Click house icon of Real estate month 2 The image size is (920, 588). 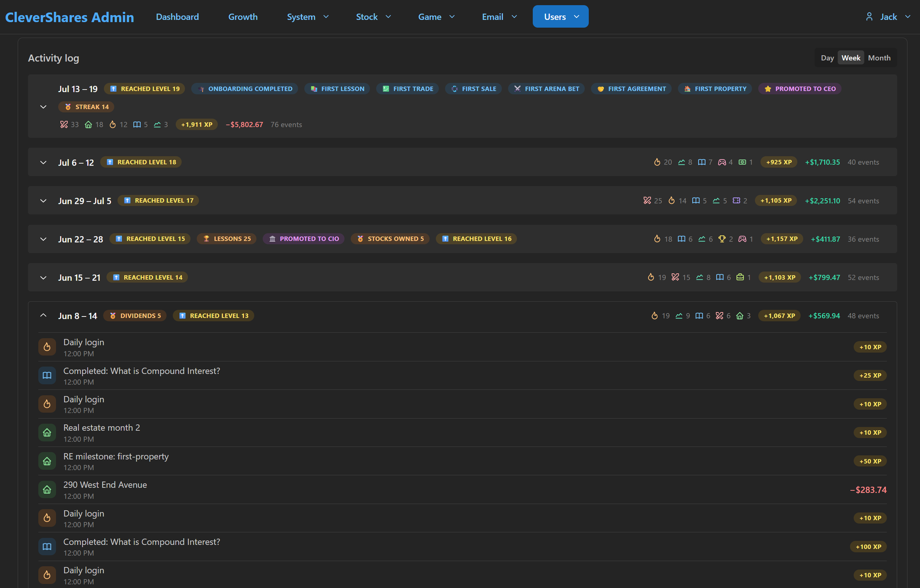click(47, 433)
